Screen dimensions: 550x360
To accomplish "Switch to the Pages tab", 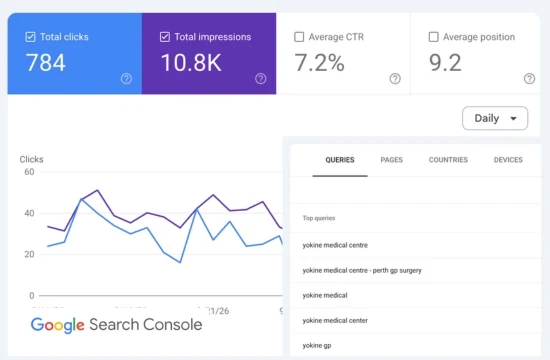I will (x=391, y=160).
